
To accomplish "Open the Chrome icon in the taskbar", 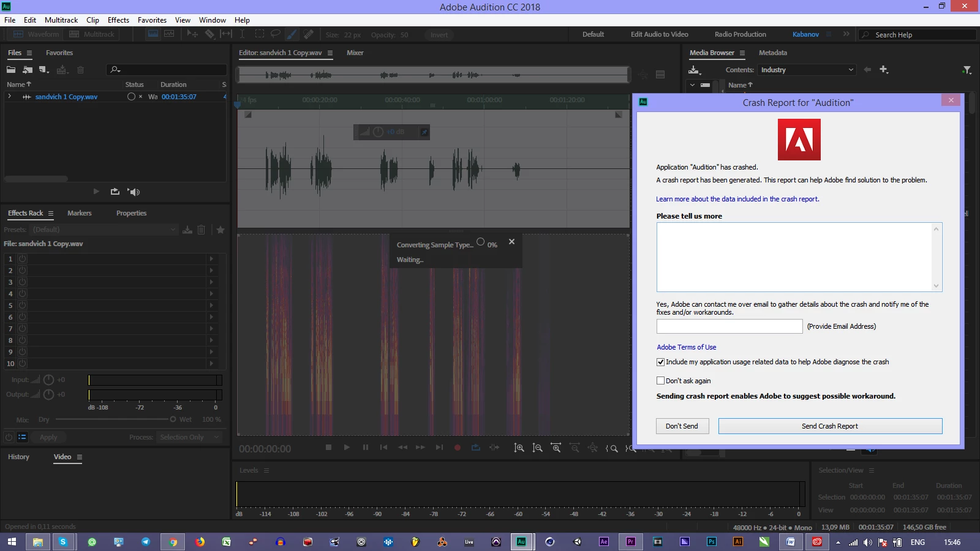I will click(x=173, y=542).
